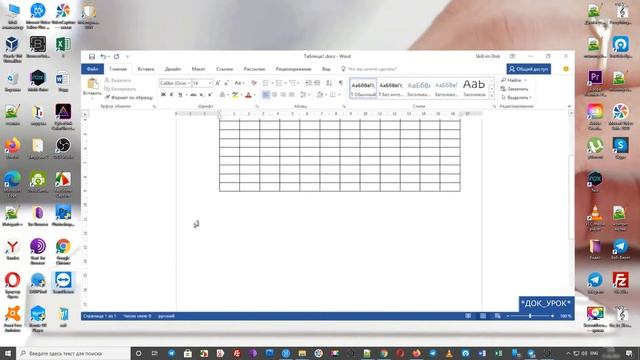
Task: Click the Decrease Indent icon
Action: click(308, 83)
